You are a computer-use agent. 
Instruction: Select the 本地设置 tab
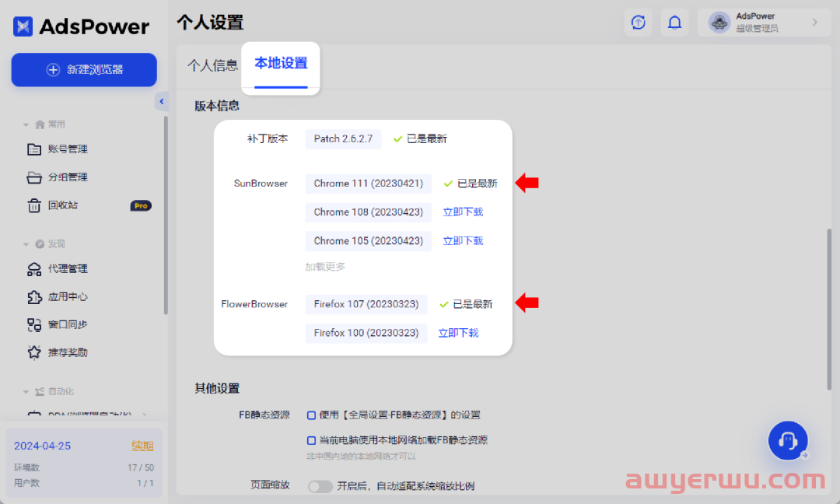pos(281,63)
